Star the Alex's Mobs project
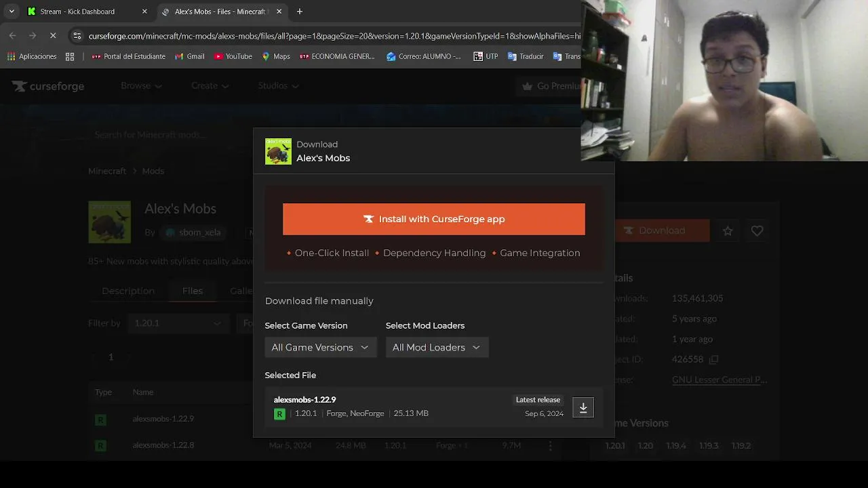 [728, 231]
